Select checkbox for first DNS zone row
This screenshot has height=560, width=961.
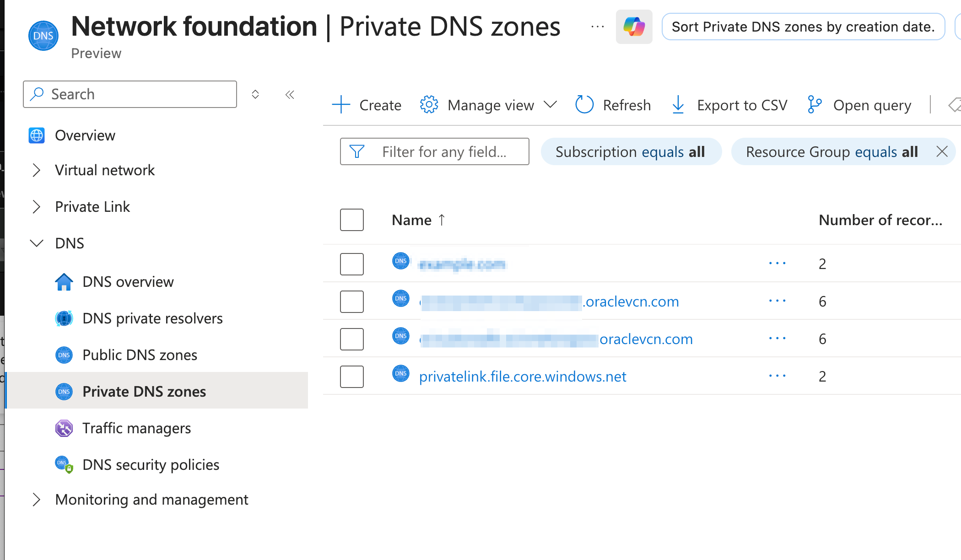pyautogui.click(x=351, y=264)
